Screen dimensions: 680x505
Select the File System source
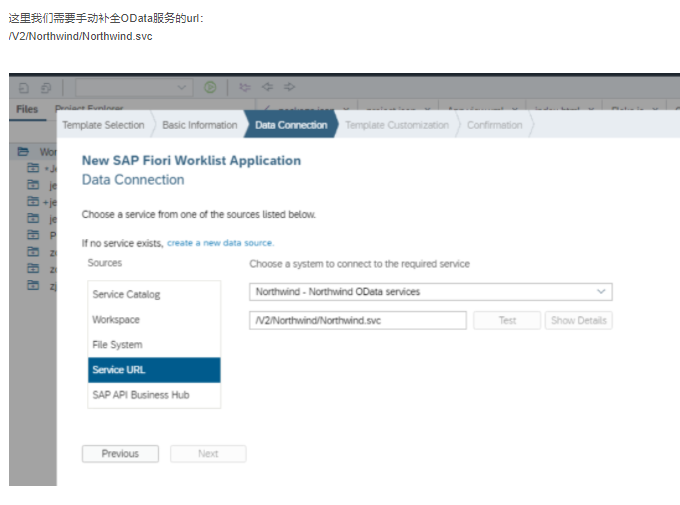point(154,345)
